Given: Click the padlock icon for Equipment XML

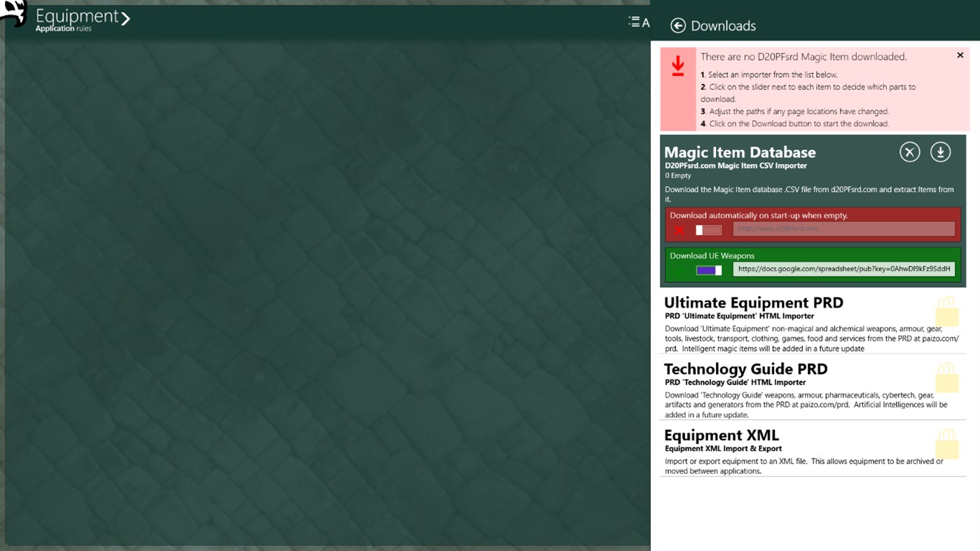Looking at the screenshot, I should click(948, 442).
